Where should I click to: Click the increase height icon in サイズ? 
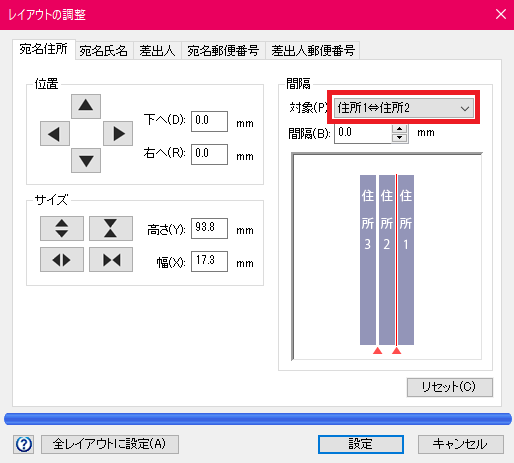point(62,228)
